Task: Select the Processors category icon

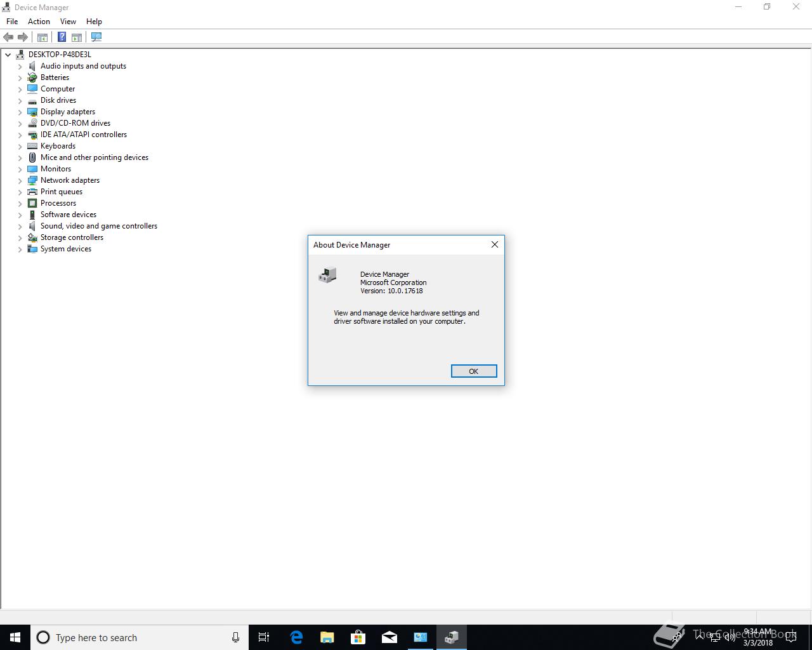Action: pyautogui.click(x=32, y=203)
